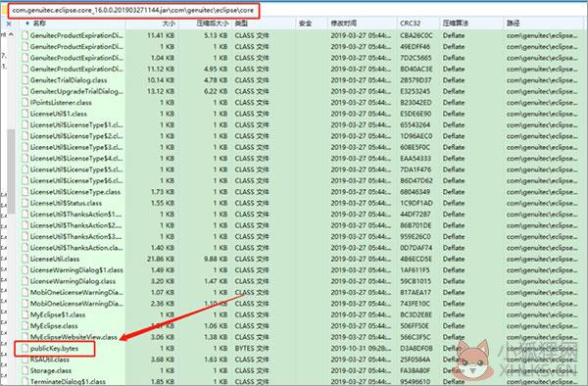This screenshot has width=588, height=386.
Task: Click the 13.12 KB size cell
Action: pyautogui.click(x=161, y=91)
